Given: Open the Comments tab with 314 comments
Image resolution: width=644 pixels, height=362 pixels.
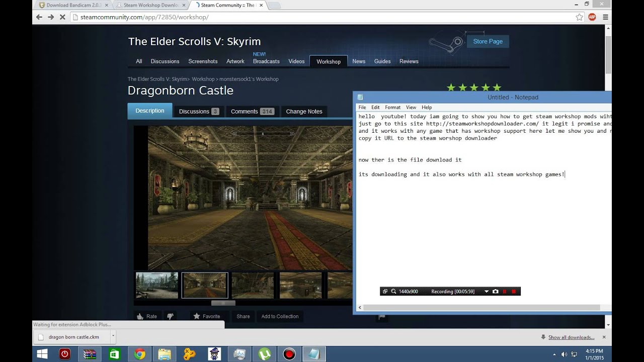Looking at the screenshot, I should (x=252, y=112).
